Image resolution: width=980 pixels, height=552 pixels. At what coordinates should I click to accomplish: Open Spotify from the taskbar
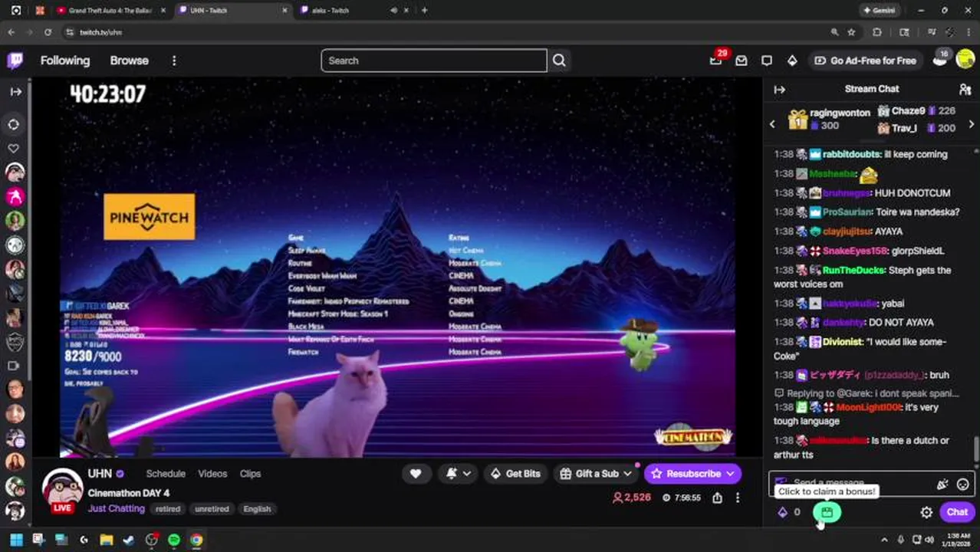(x=174, y=540)
